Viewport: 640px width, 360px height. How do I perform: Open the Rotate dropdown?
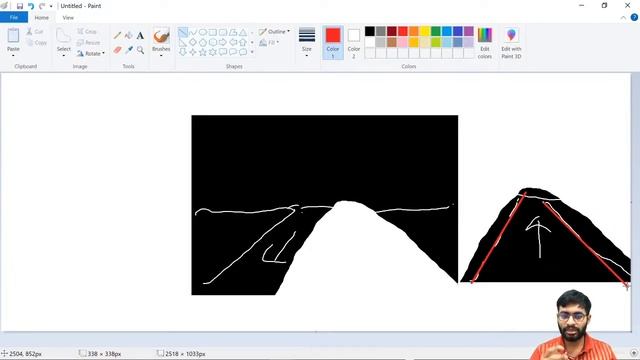point(91,53)
